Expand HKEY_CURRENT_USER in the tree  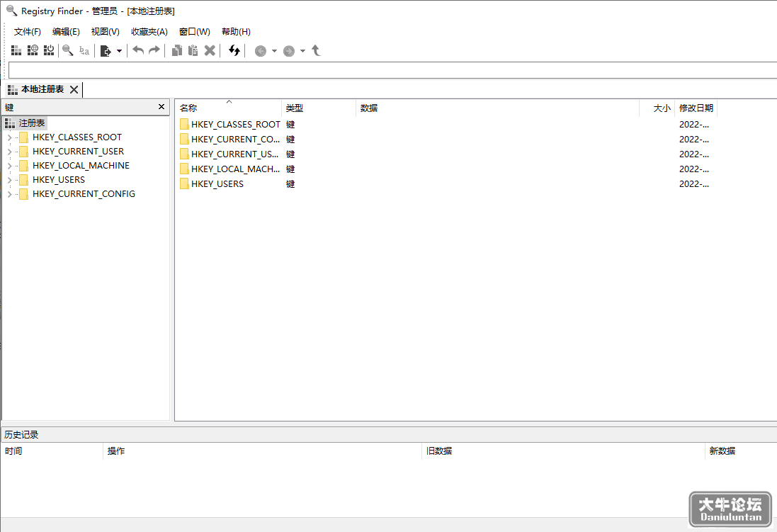[9, 152]
